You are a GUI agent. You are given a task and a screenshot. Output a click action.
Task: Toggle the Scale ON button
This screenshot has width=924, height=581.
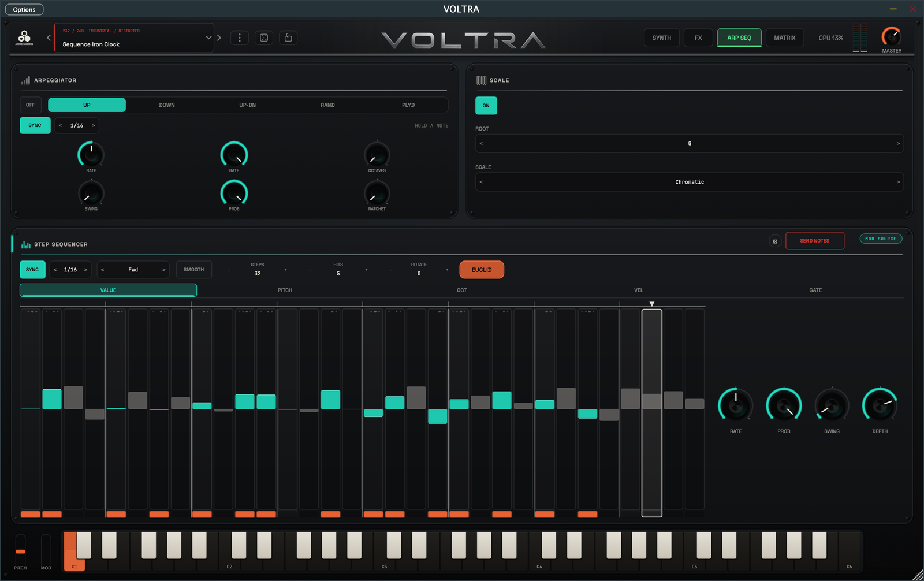click(x=486, y=106)
